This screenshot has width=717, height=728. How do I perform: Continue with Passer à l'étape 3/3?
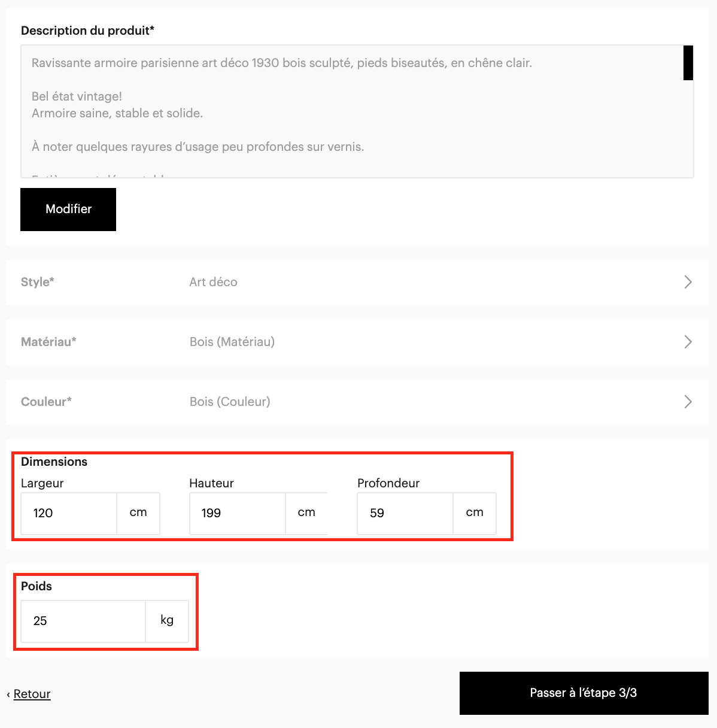584,693
